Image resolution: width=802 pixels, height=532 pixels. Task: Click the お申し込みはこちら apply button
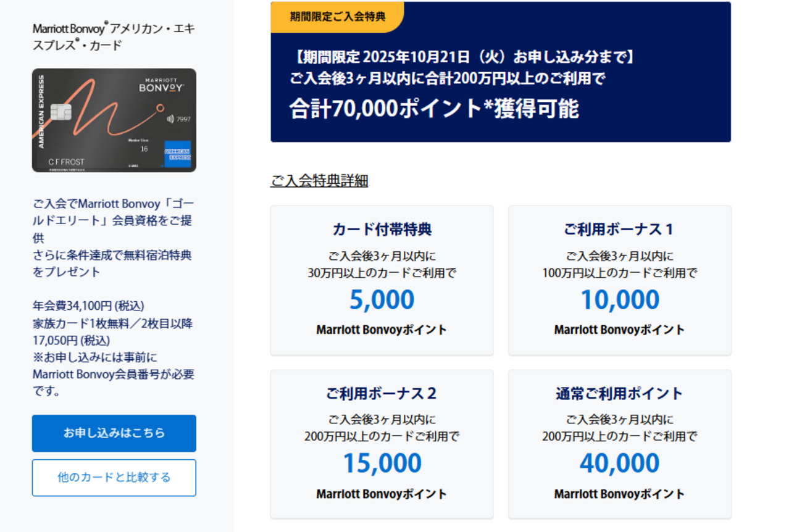click(x=114, y=433)
